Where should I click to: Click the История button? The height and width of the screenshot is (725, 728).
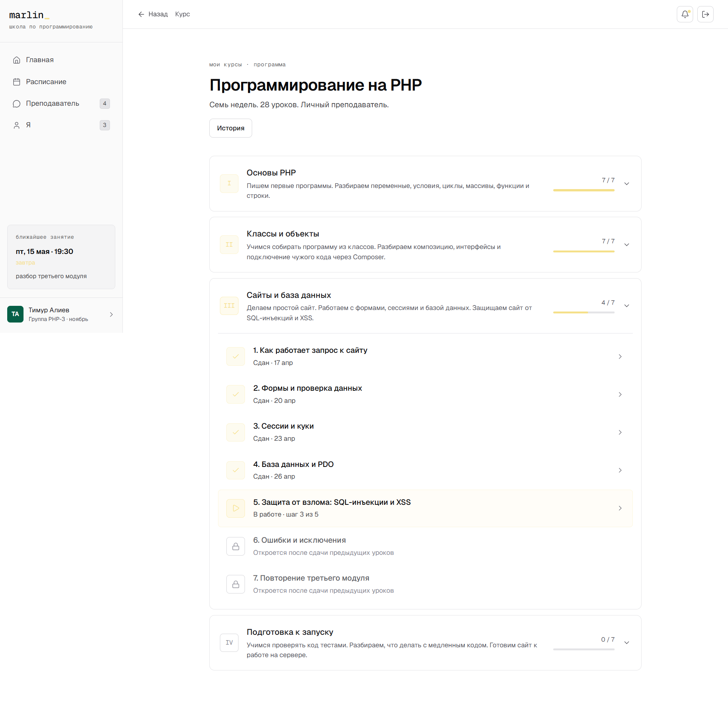pos(231,128)
